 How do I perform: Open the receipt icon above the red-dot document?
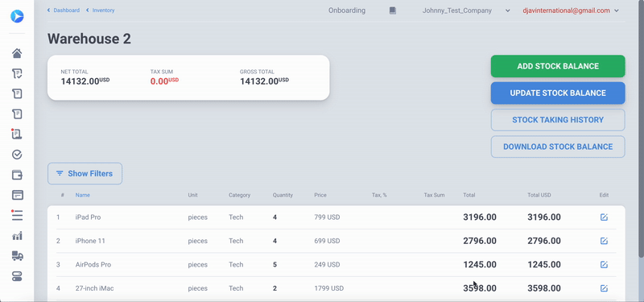click(x=17, y=114)
